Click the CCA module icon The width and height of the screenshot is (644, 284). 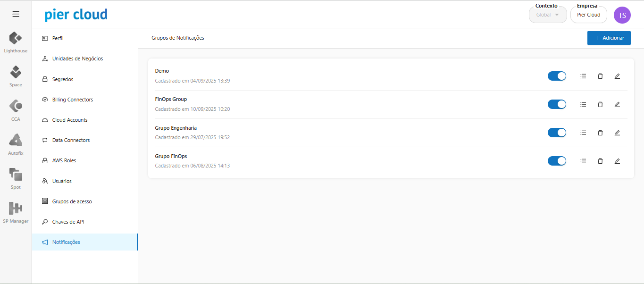[x=16, y=107]
